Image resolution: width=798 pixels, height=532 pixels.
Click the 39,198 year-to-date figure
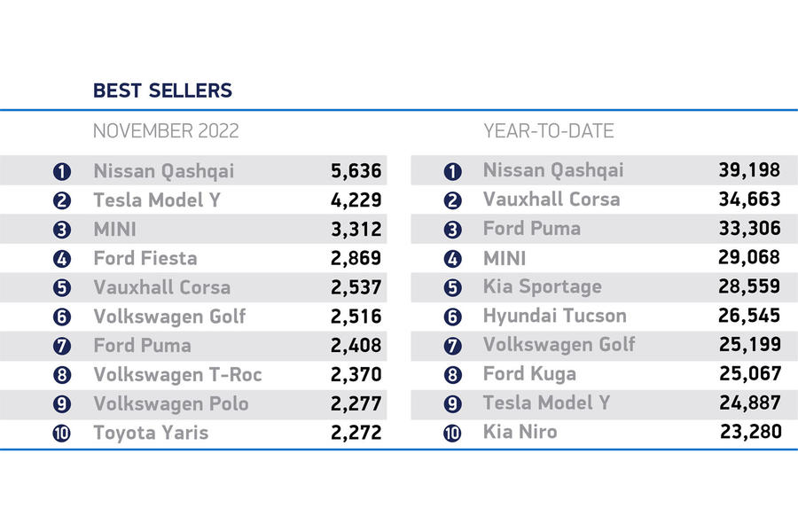click(749, 170)
